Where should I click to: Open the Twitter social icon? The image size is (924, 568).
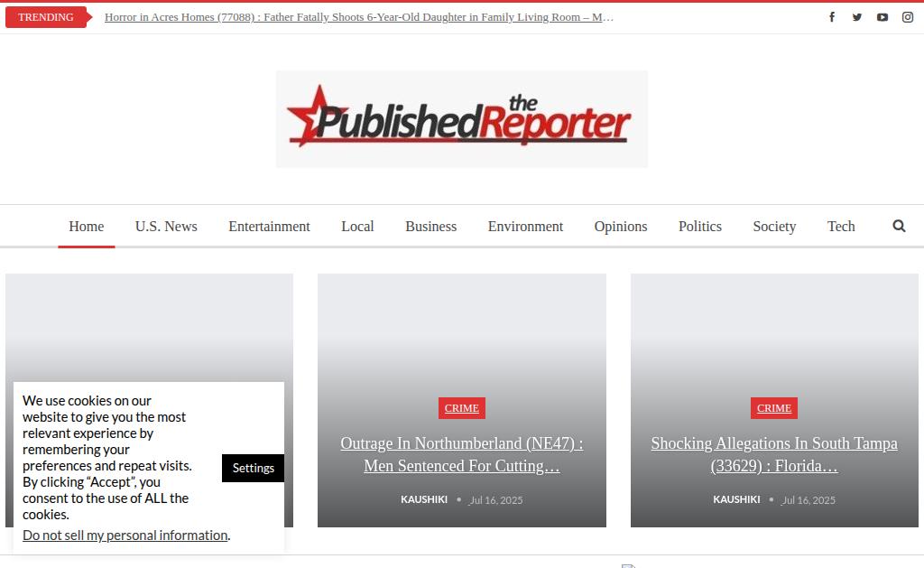857,17
